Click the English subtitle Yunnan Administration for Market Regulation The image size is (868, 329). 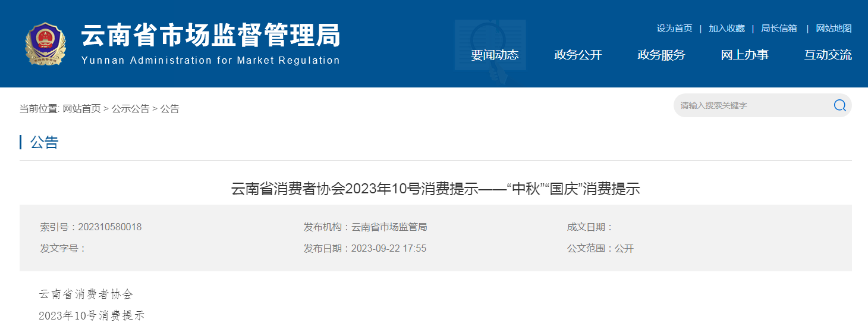pos(210,60)
